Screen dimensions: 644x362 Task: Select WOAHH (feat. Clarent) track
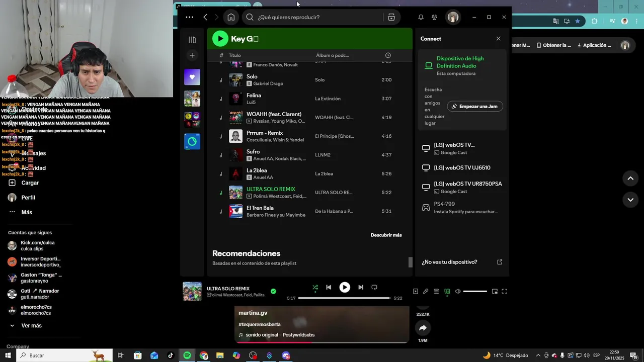point(309,117)
